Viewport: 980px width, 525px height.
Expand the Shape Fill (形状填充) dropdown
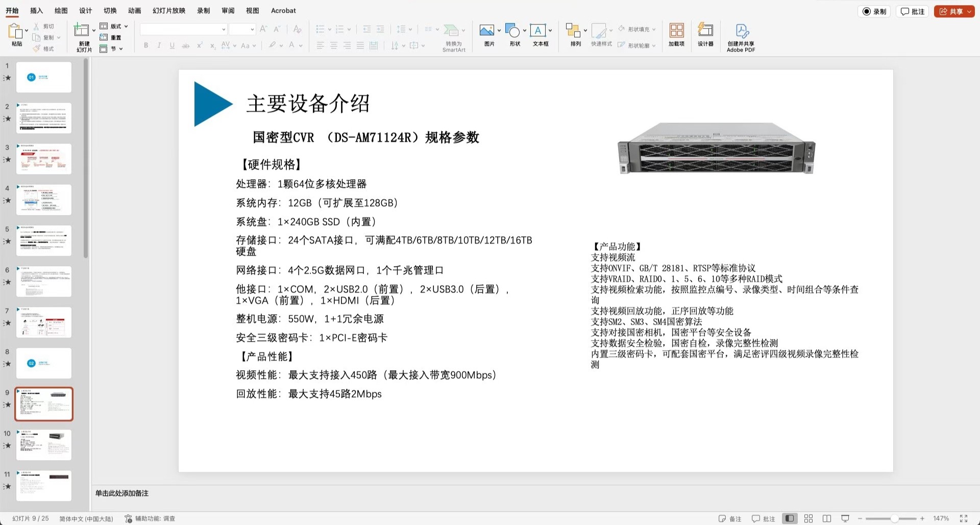(x=654, y=29)
